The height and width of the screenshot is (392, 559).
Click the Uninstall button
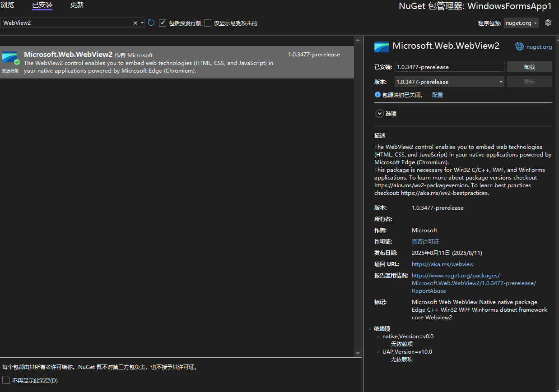coord(529,67)
